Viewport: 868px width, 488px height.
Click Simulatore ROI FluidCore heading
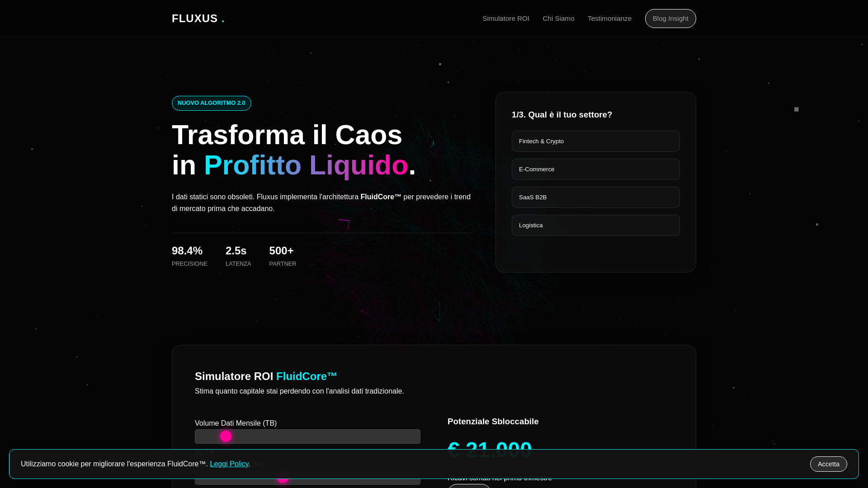(266, 376)
